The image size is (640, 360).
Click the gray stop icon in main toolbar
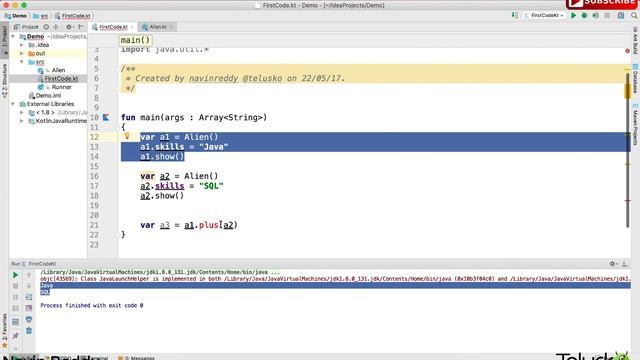tap(607, 16)
